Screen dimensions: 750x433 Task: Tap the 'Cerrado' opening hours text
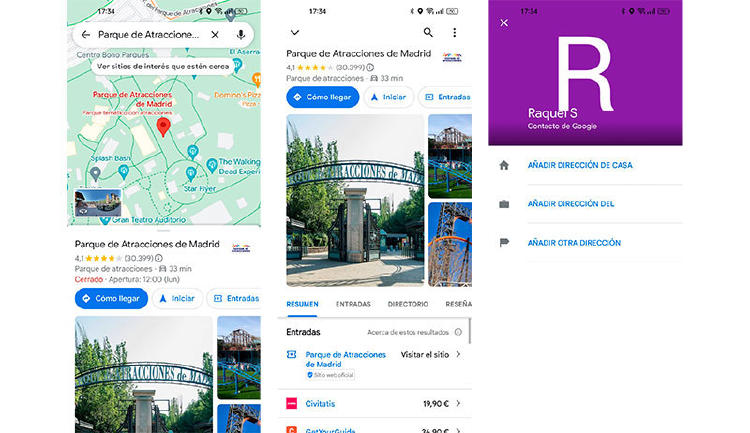(x=89, y=279)
